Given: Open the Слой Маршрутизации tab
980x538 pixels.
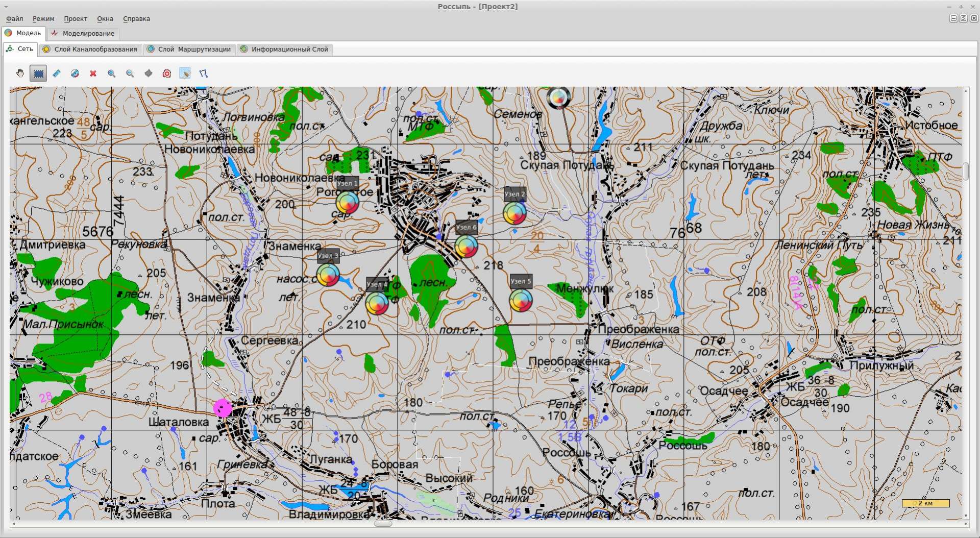Looking at the screenshot, I should pos(189,50).
